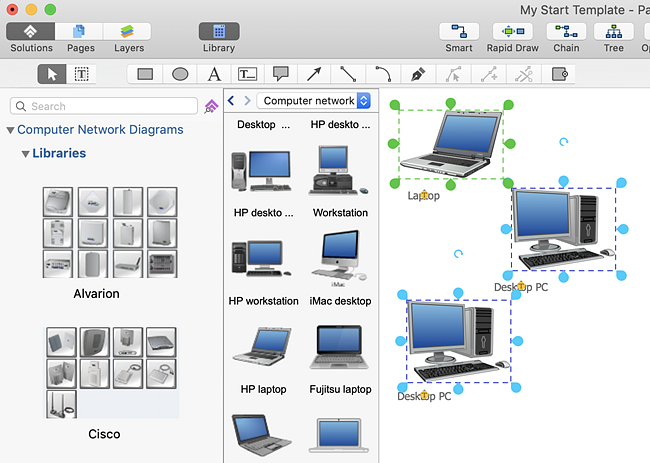The width and height of the screenshot is (650, 463).
Task: Open the Pages panel
Action: (79, 32)
